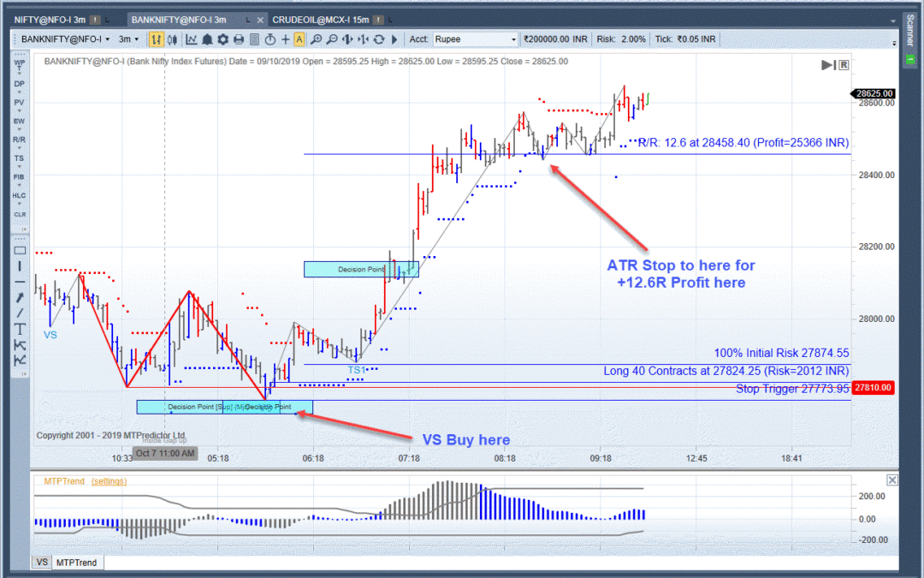Click the replay step-forward icon
The width and height of the screenshot is (924, 578).
pos(828,65)
